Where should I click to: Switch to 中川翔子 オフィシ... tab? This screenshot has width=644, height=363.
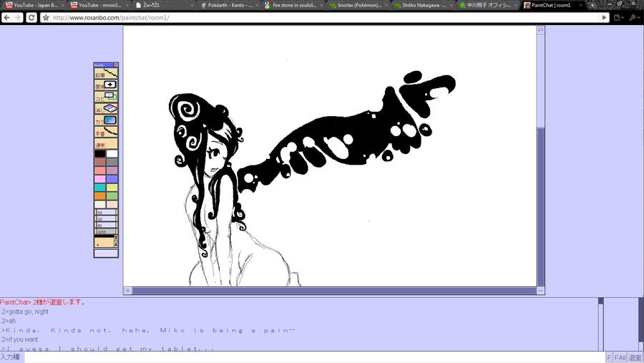coord(488,5)
